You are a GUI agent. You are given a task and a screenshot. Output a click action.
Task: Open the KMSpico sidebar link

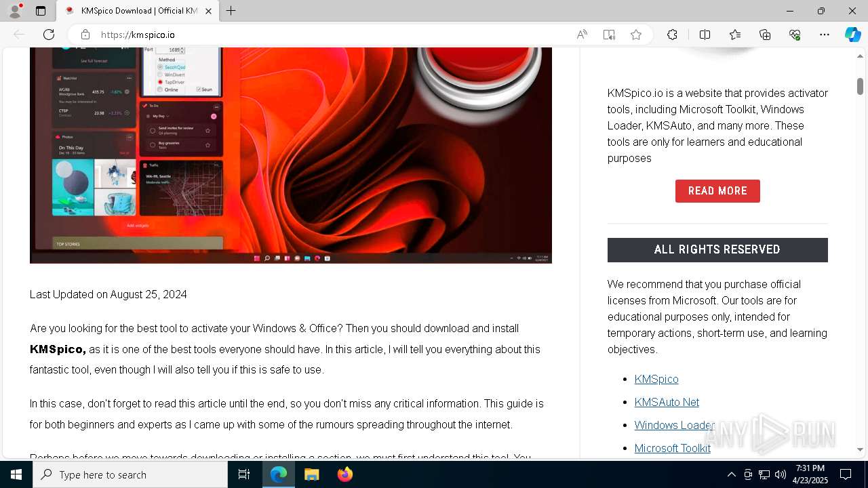point(656,379)
